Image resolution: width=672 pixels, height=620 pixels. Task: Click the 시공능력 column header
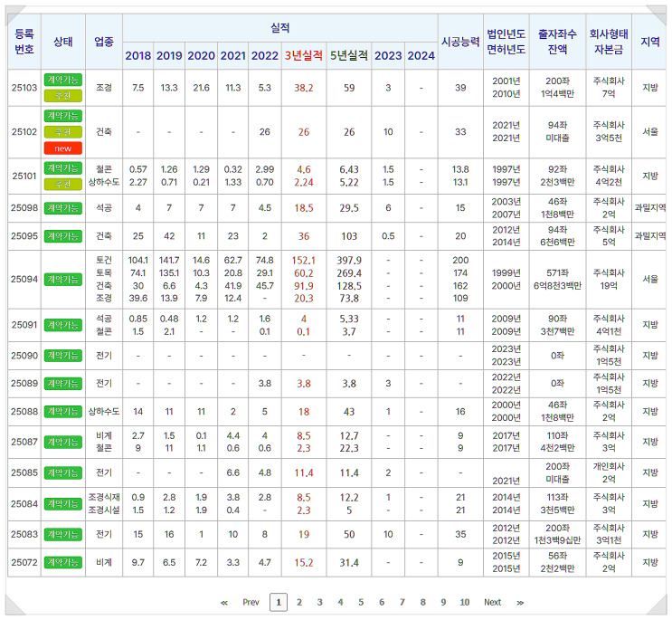click(460, 42)
